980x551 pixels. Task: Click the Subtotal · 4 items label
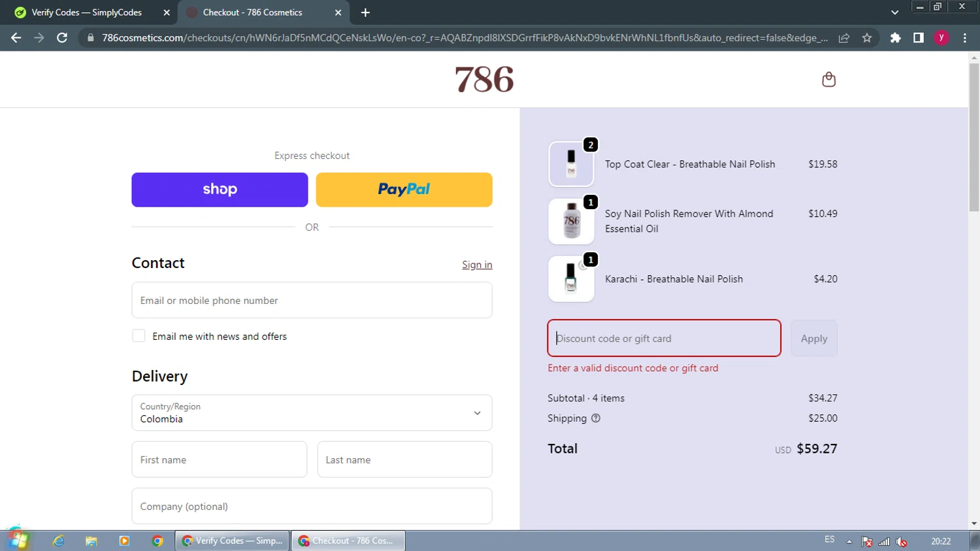click(586, 398)
